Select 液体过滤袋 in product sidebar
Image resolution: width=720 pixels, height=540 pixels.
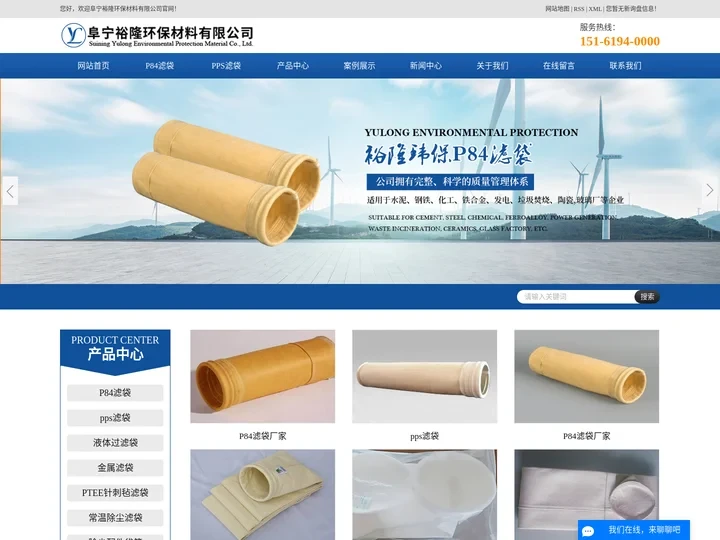point(115,443)
